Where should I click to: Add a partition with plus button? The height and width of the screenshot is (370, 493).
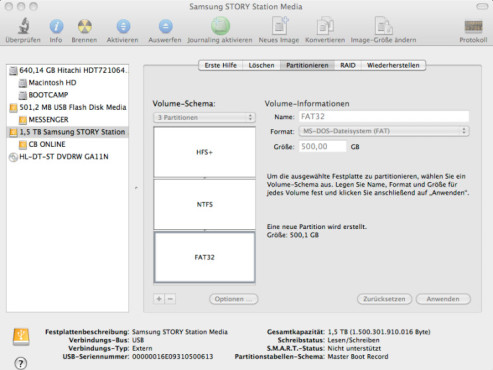[x=159, y=299]
